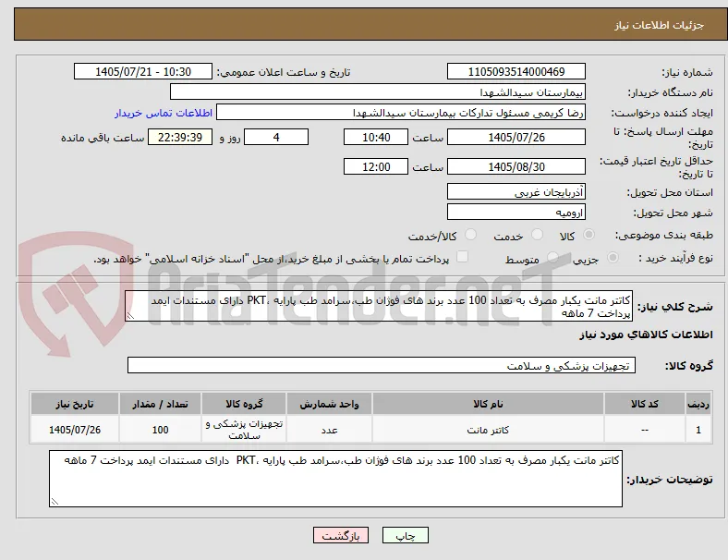
Task: Click the گروه کالا table column header
Action: (x=244, y=404)
